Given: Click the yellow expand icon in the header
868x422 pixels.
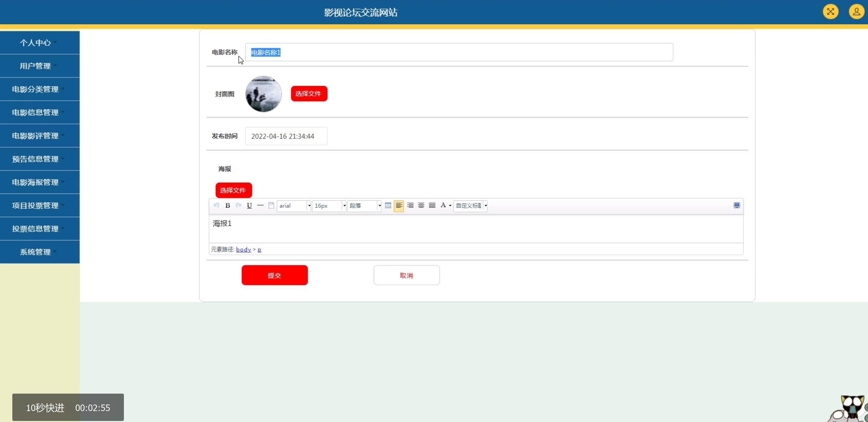Looking at the screenshot, I should 830,12.
